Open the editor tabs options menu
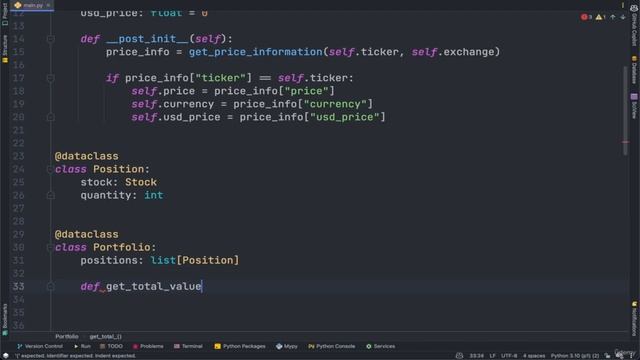The height and width of the screenshot is (360, 640). point(623,5)
